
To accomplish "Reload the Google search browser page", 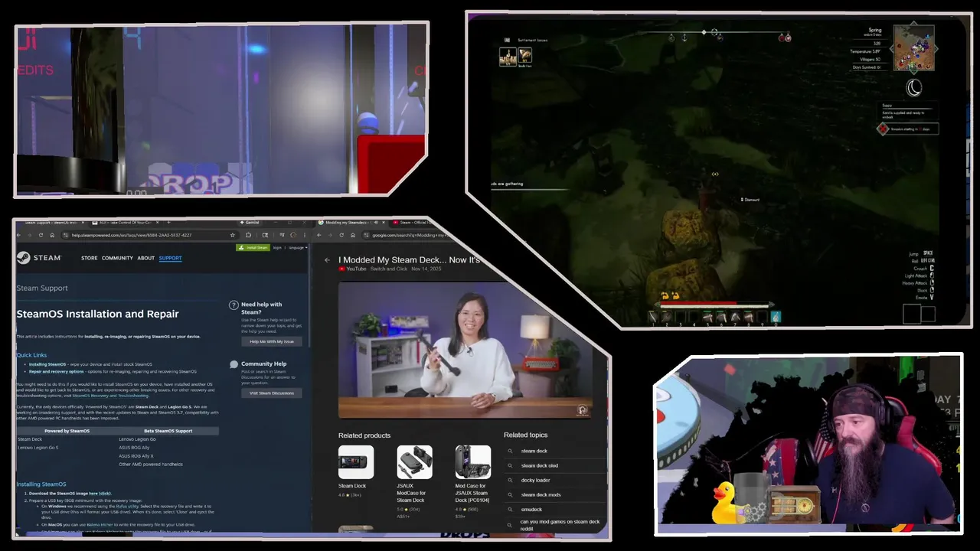I will [x=341, y=235].
